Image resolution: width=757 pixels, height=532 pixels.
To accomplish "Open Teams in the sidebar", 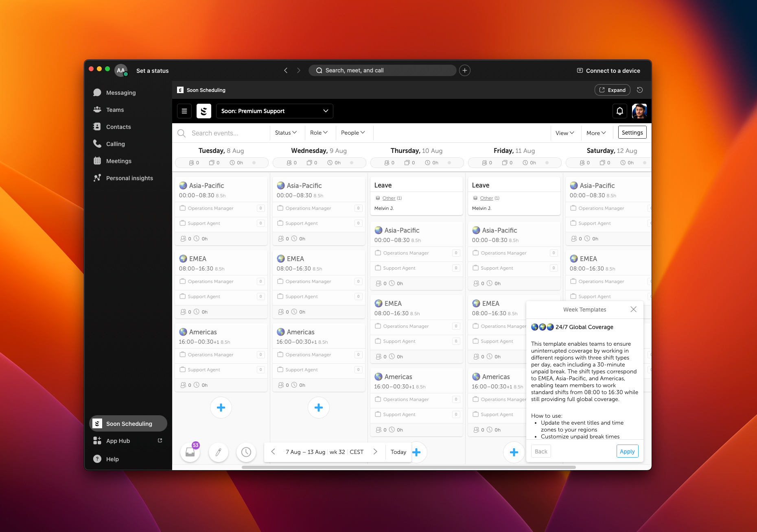I will (x=128, y=110).
